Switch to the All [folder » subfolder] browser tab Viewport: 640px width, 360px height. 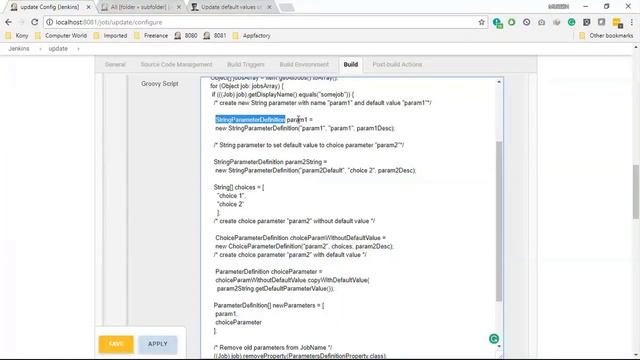point(139,7)
